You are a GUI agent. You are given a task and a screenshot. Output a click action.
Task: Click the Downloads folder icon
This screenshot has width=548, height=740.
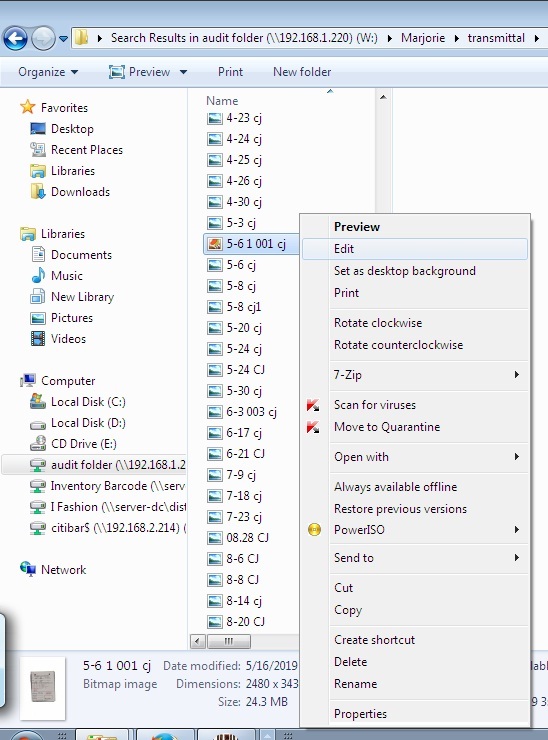[x=38, y=192]
